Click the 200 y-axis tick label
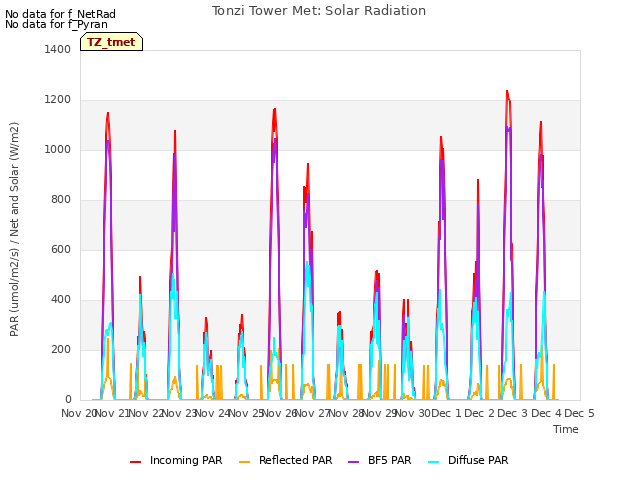Image resolution: width=640 pixels, height=480 pixels. (x=61, y=349)
